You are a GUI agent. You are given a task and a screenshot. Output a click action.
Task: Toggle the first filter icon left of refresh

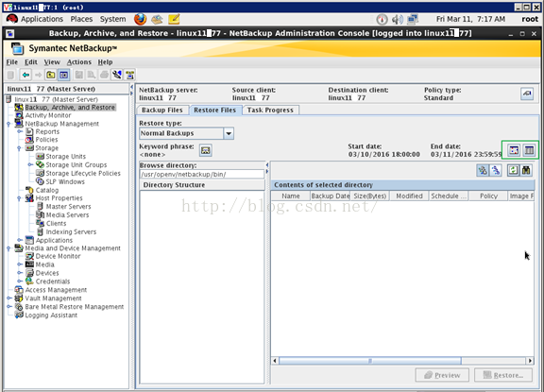click(483, 170)
